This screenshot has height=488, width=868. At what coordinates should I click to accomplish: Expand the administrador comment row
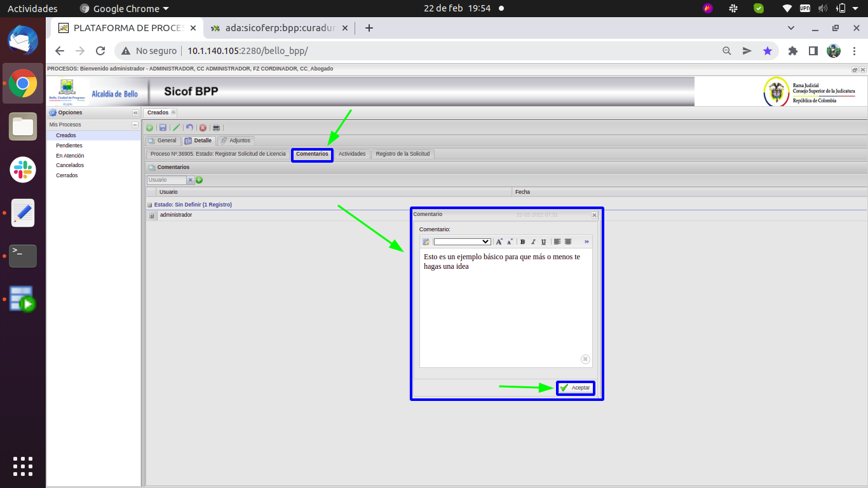(152, 216)
